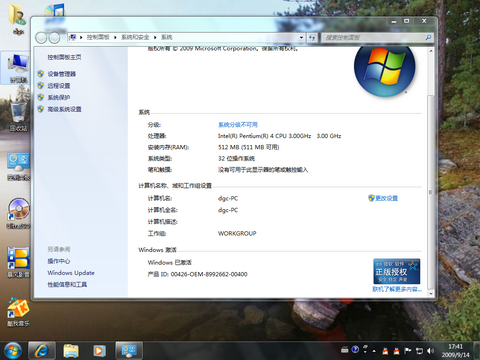480x360 pixels.
Task: Open Windows Explorer folder icon on taskbar
Action: (71, 351)
